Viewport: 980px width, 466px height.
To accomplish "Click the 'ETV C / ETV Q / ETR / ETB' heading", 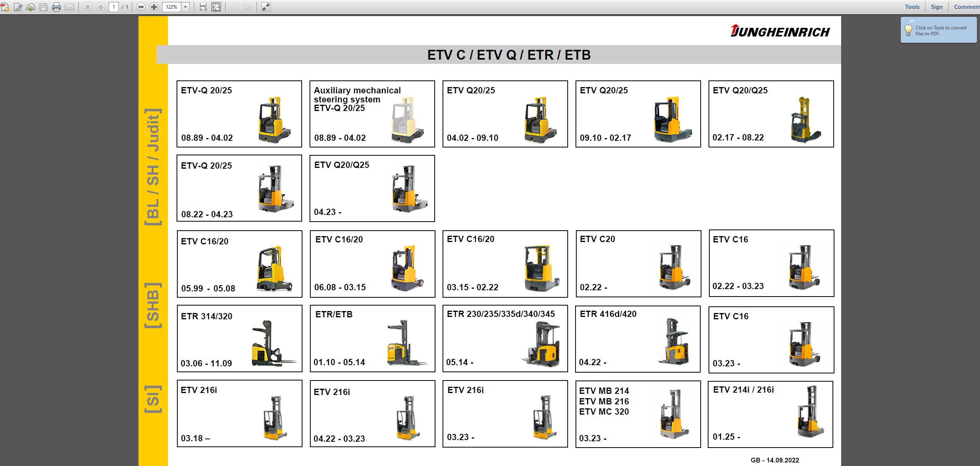I will point(509,55).
